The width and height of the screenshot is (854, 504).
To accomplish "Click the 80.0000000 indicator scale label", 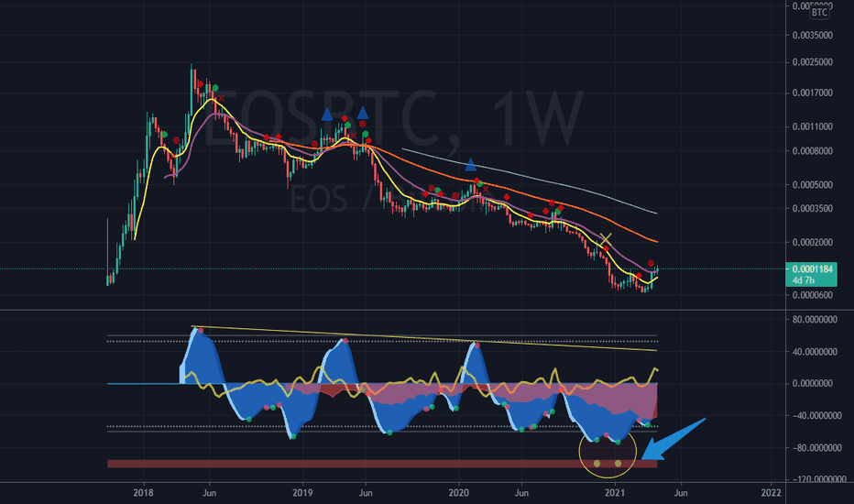I will pos(815,320).
